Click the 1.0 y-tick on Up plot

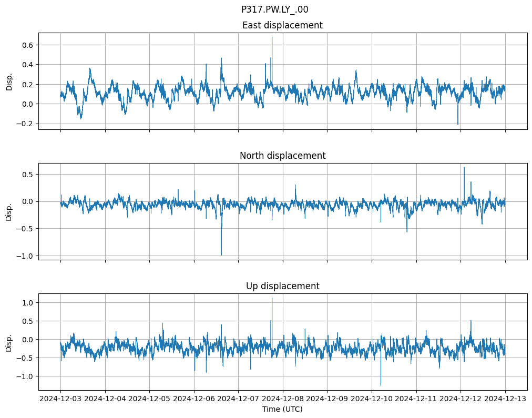27,303
